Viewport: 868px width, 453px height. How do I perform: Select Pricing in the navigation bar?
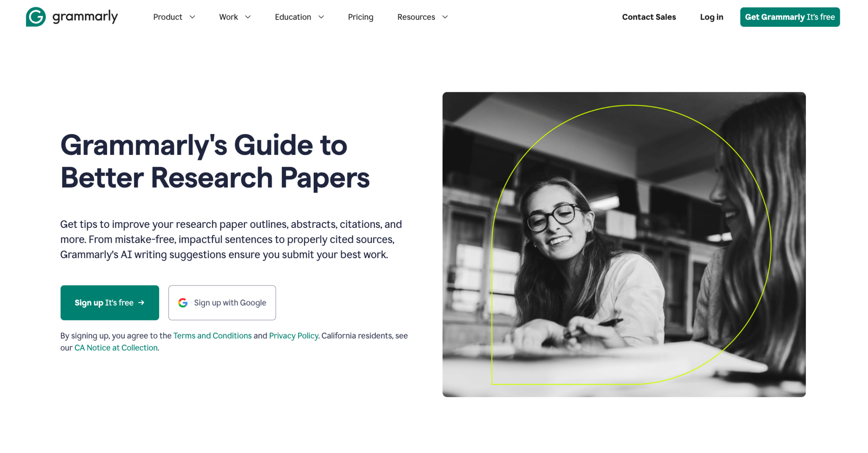coord(360,17)
